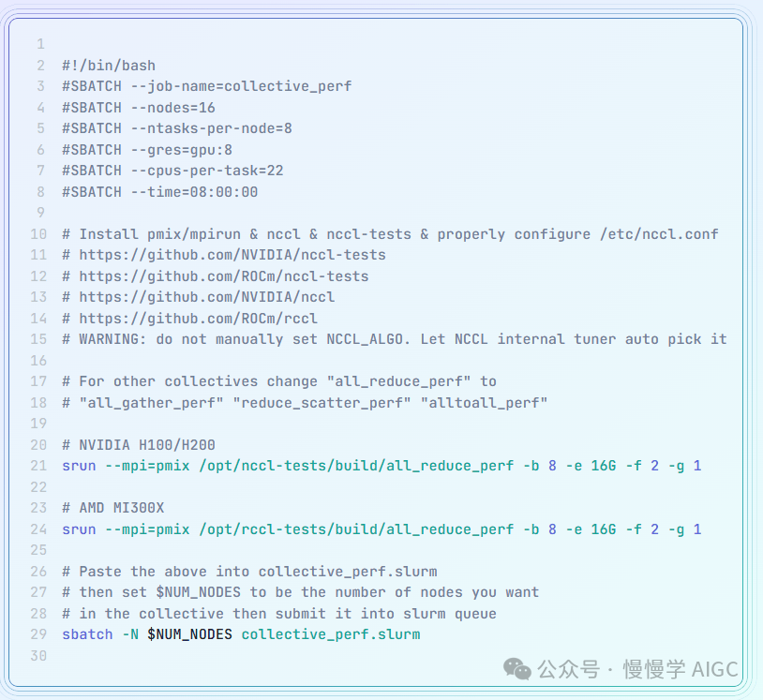Click the srun keyword on line 21
The image size is (763, 700).
(x=79, y=466)
